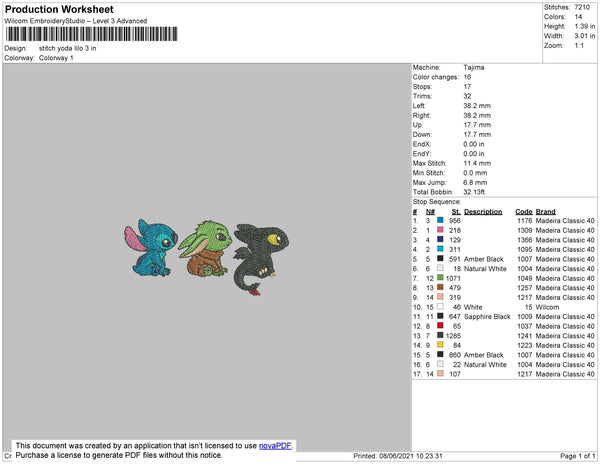Click the Machine value 'Tajima'
The image size is (600, 464).
(x=474, y=67)
